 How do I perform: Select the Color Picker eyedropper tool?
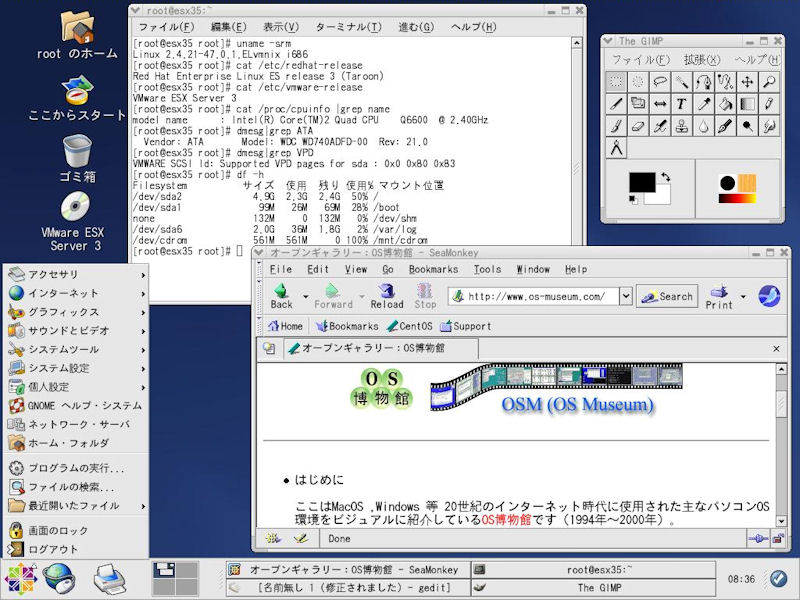pyautogui.click(x=704, y=104)
